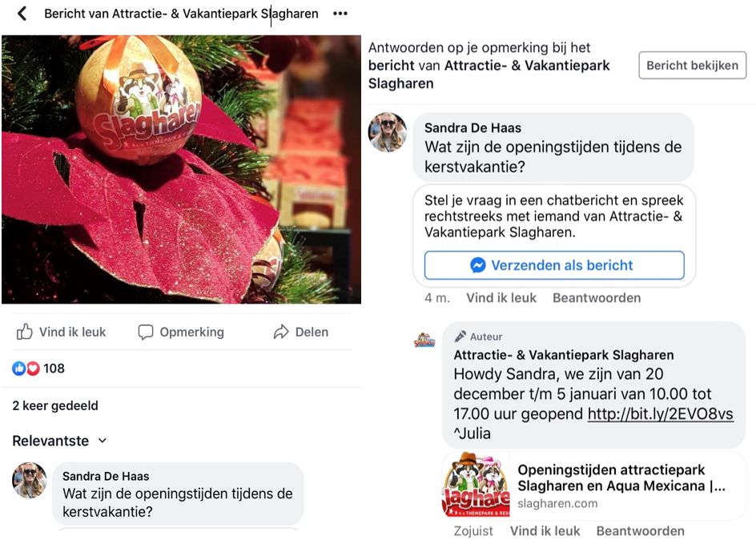Click the Bericht bekijken button

[693, 65]
